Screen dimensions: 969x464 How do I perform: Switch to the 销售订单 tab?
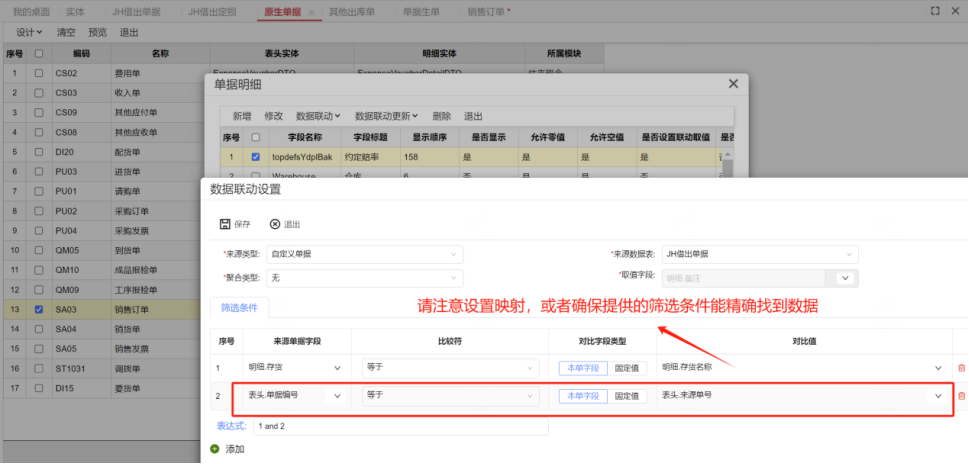pyautogui.click(x=486, y=12)
